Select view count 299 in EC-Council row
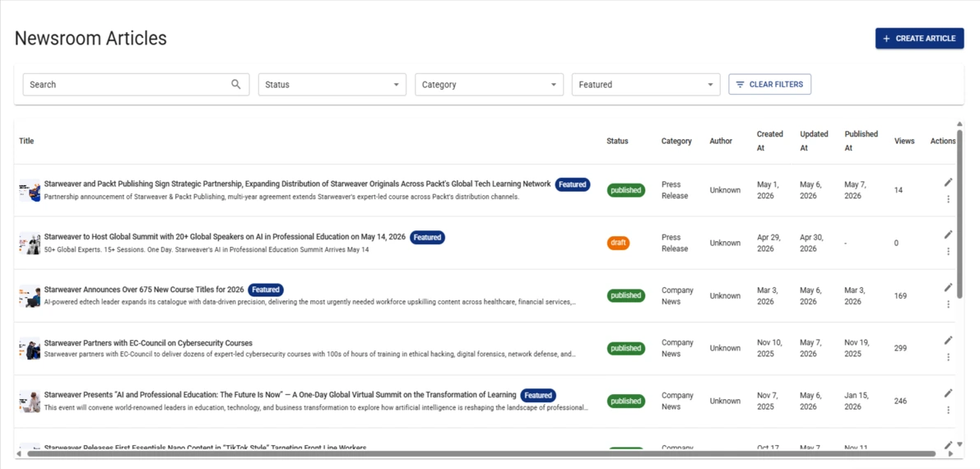The height and width of the screenshot is (469, 980). [x=901, y=348]
